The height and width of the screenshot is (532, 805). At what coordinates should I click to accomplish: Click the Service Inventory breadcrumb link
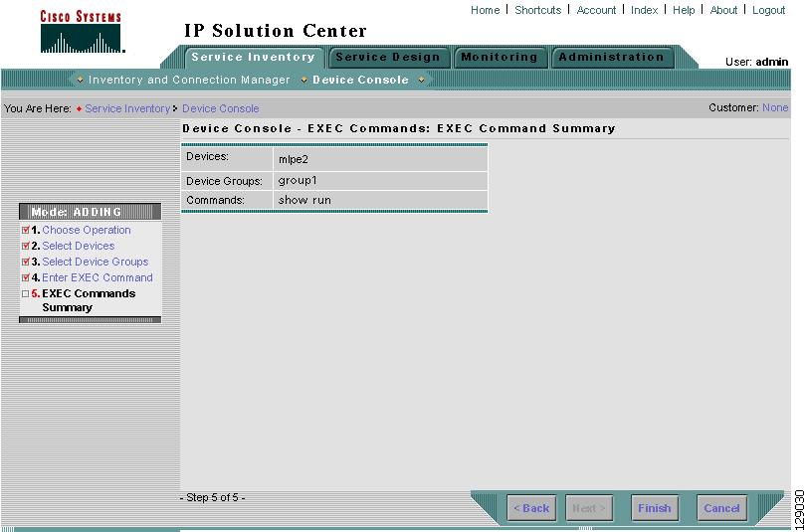pyautogui.click(x=127, y=108)
